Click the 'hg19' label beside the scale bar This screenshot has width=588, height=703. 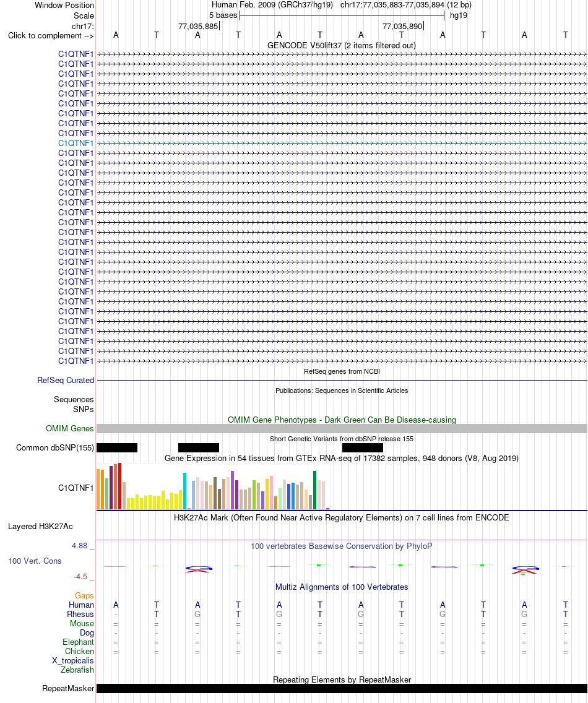click(x=459, y=15)
